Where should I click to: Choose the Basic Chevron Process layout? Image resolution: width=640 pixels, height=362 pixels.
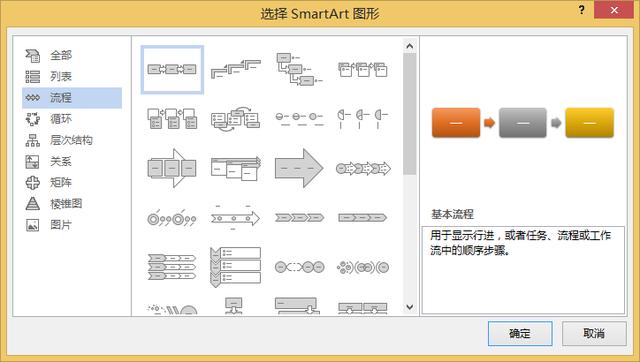(299, 218)
